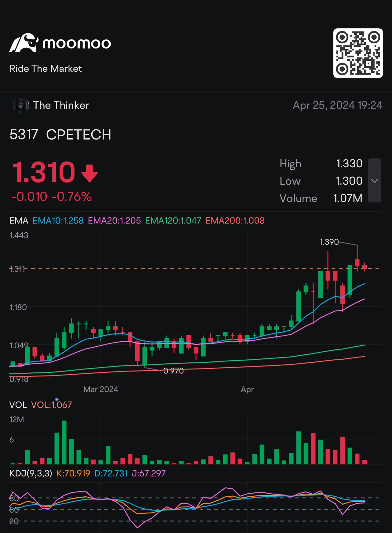The height and width of the screenshot is (533, 392).
Task: Select the EMA120:1.047 indicator label
Action: click(173, 221)
